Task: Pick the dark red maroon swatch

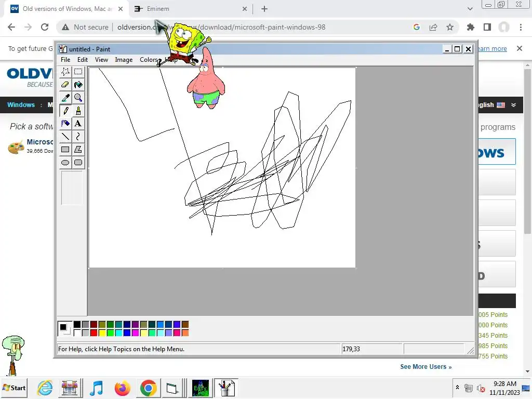Action: 94,325
